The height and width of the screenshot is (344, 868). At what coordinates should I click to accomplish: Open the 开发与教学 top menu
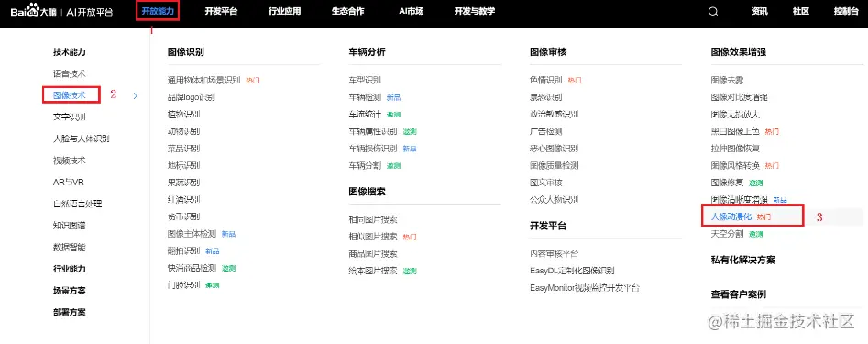click(475, 11)
